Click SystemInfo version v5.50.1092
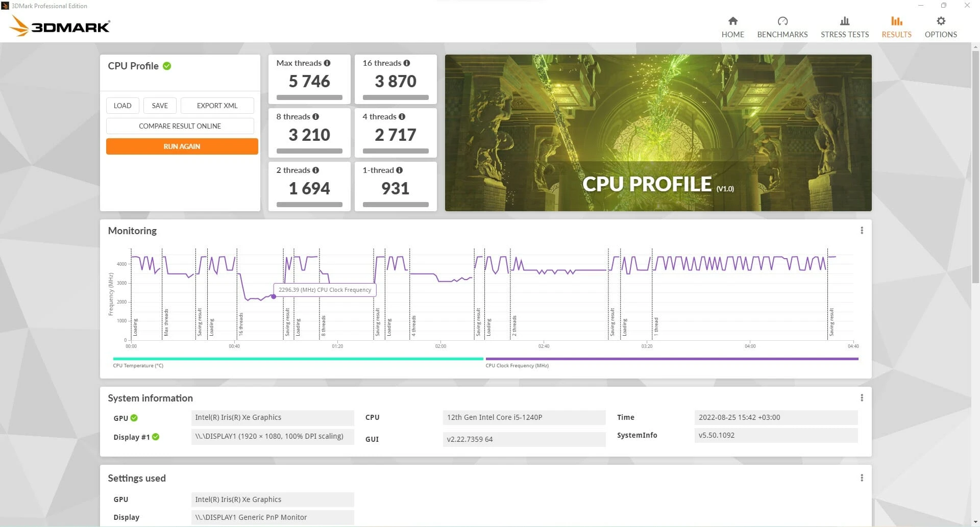This screenshot has width=980, height=527. [x=776, y=436]
